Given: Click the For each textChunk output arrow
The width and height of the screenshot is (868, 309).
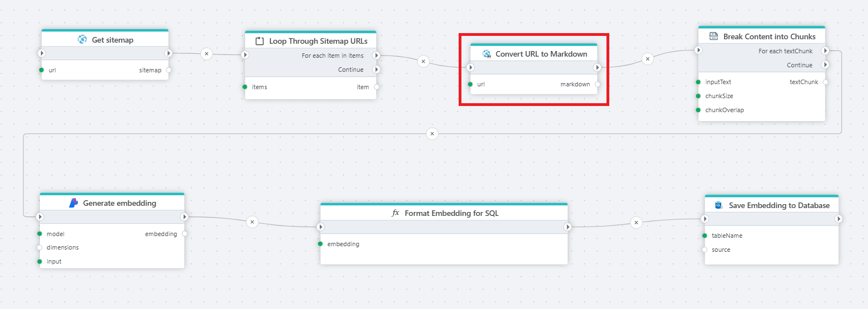Looking at the screenshot, I should click(x=825, y=51).
